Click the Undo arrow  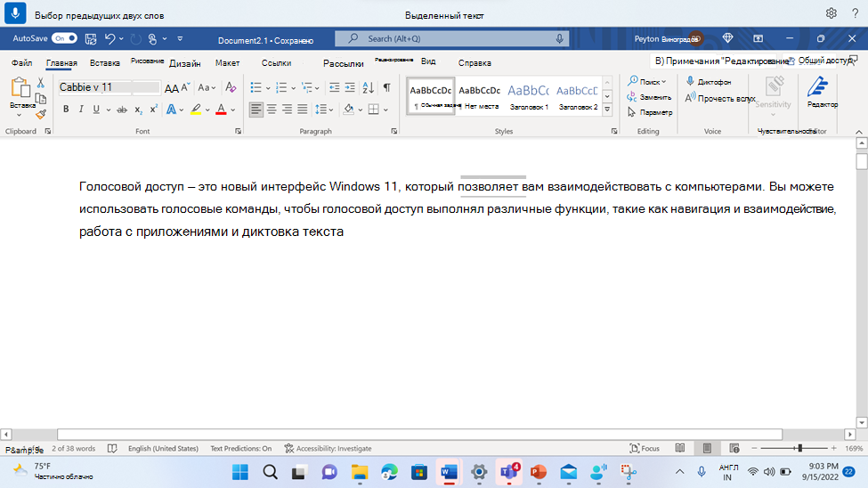(110, 39)
